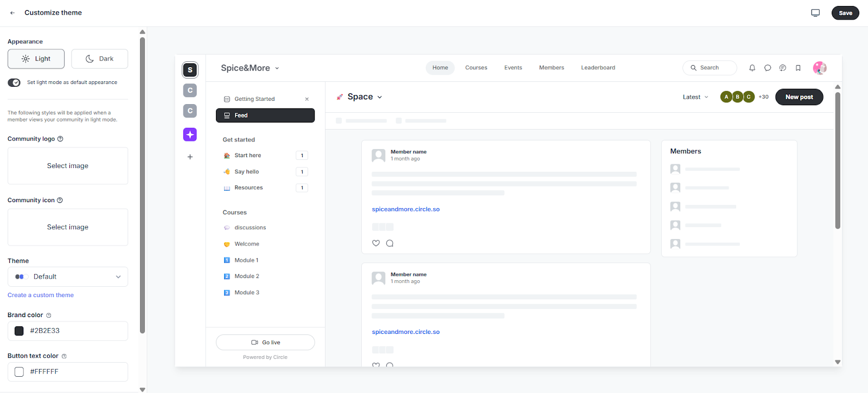Go back using the arrow beside Customize theme
The image size is (868, 393).
12,12
